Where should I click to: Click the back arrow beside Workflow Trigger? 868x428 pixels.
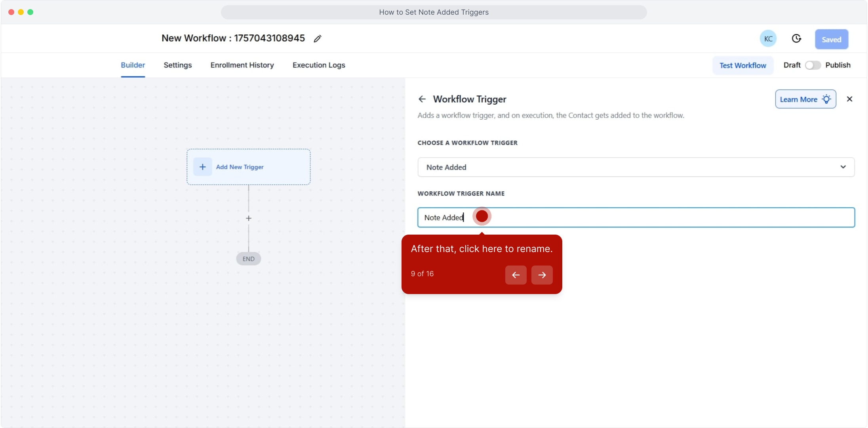point(422,99)
